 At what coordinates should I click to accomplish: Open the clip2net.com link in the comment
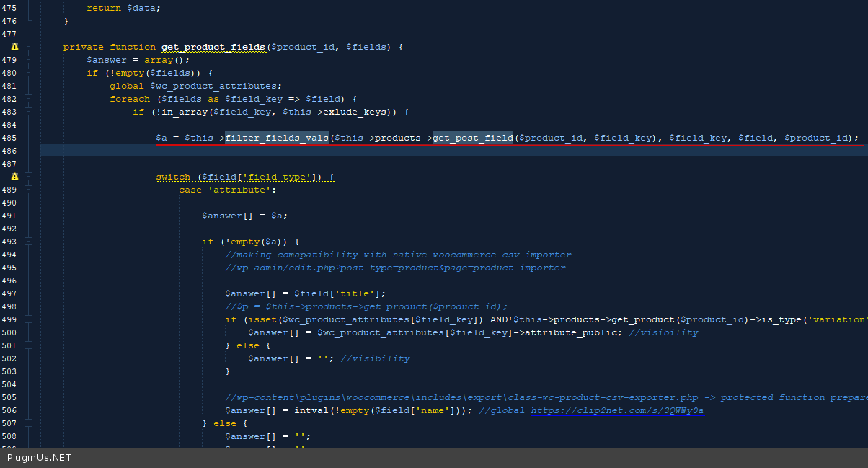tap(617, 411)
